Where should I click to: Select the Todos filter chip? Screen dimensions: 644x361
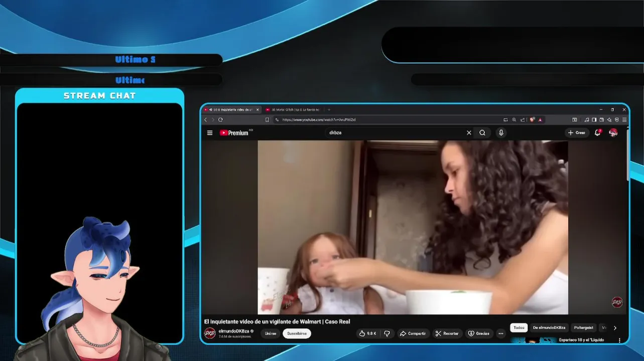coord(519,327)
